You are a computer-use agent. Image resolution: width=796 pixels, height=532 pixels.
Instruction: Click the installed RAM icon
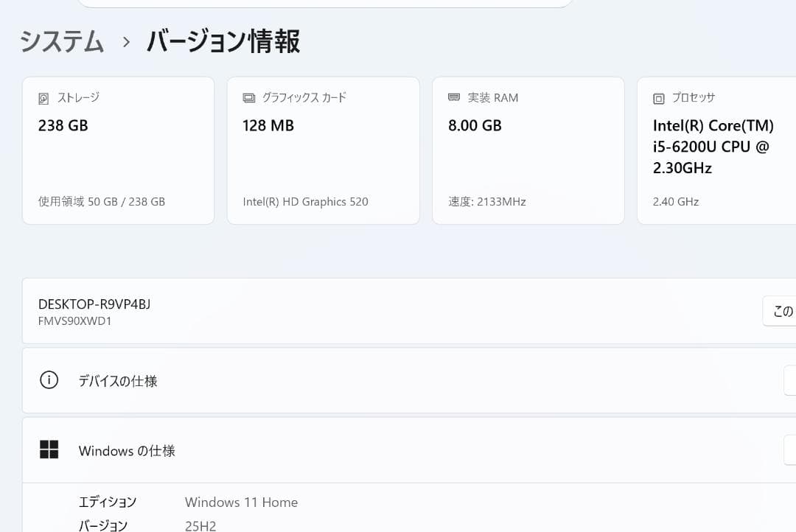pos(454,97)
